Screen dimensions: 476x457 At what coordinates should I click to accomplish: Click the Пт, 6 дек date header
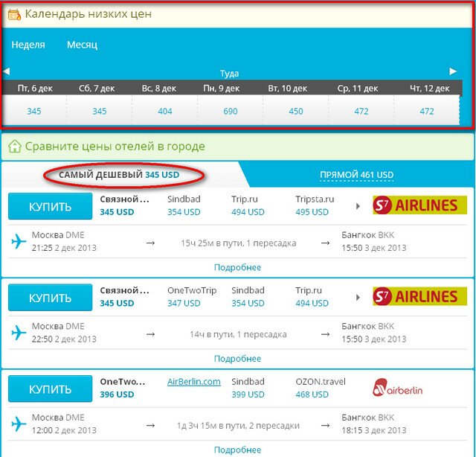(35, 89)
